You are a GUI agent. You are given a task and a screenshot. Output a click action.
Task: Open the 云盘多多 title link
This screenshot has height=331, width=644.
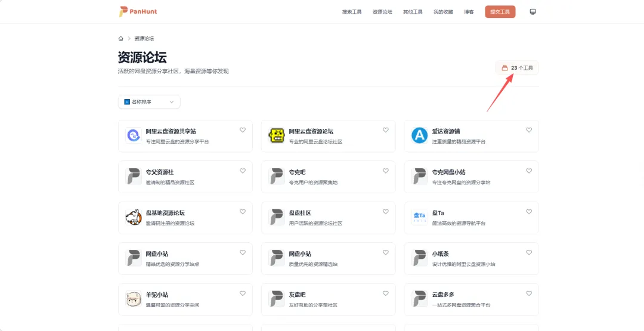tap(443, 295)
